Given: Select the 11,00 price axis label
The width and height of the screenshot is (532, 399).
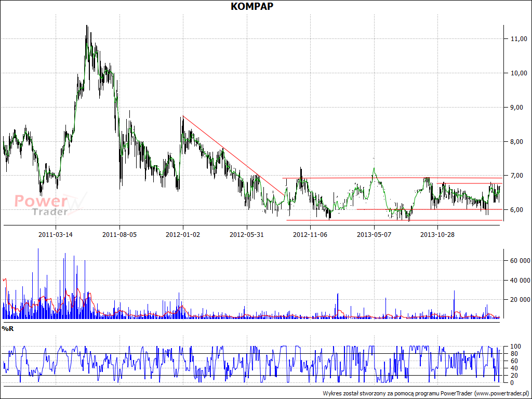Looking at the screenshot, I should coord(519,38).
